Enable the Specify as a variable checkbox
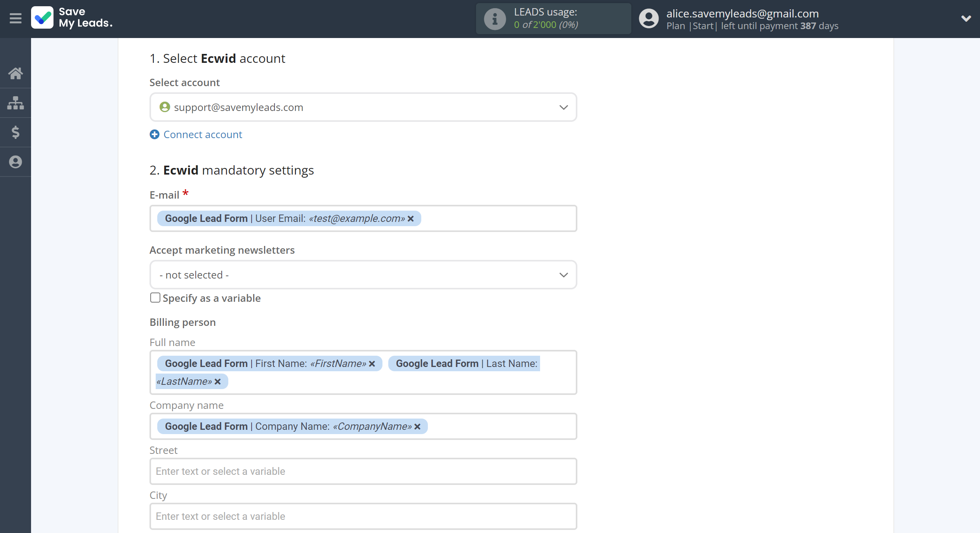Screen dimensions: 980x533 click(155, 298)
